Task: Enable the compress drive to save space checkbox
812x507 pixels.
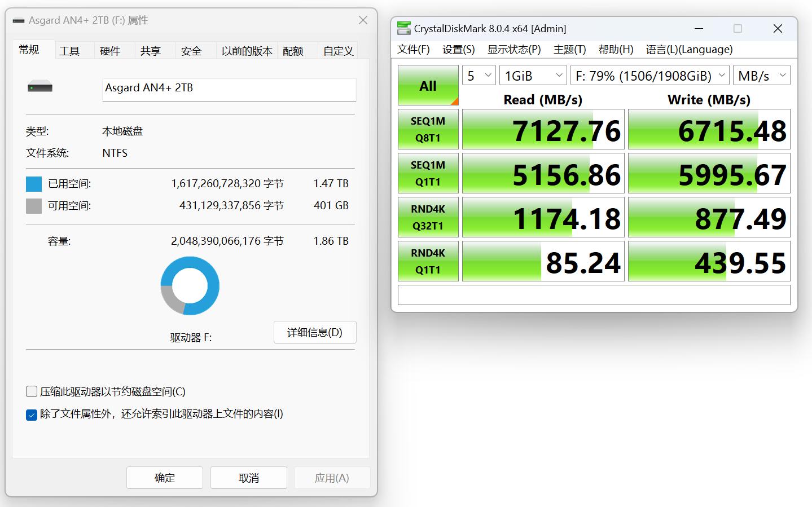Action: coord(32,391)
